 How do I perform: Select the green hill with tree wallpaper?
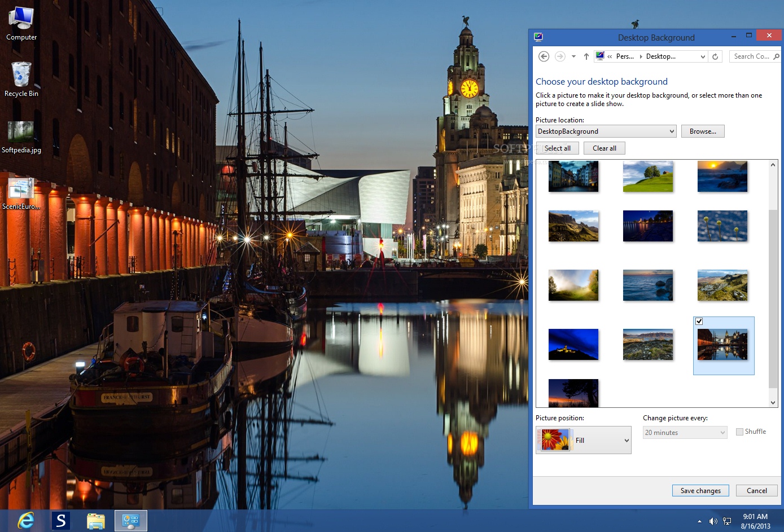tap(648, 176)
